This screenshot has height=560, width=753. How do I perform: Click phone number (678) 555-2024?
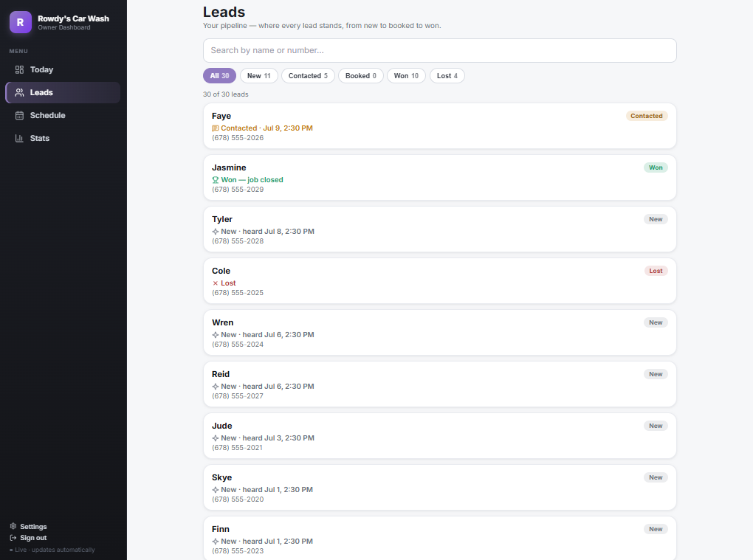[238, 345]
